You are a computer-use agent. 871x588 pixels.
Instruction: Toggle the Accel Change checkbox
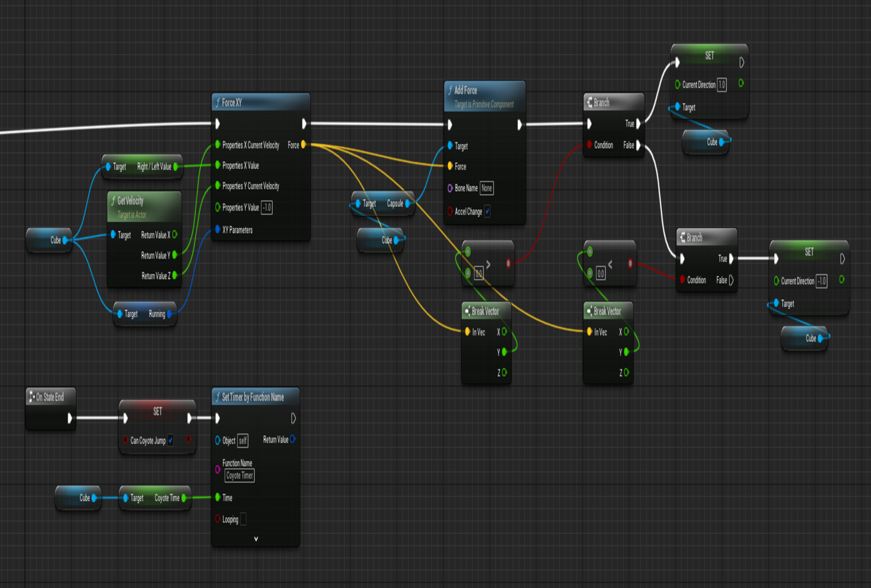tap(487, 212)
